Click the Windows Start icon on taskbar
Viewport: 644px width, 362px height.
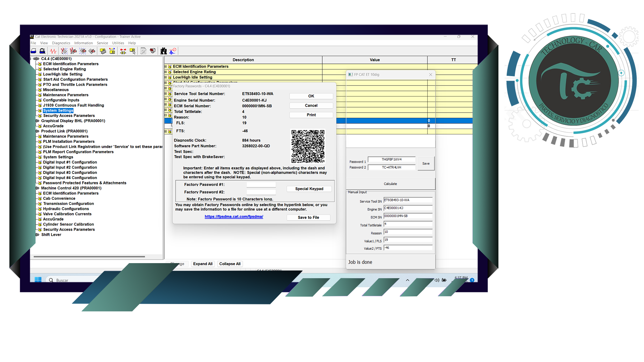[38, 280]
